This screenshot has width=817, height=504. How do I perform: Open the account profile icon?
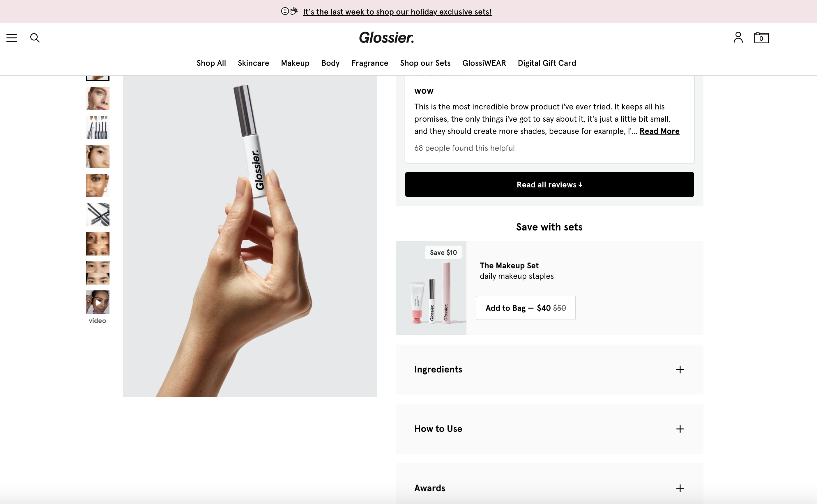(x=738, y=37)
